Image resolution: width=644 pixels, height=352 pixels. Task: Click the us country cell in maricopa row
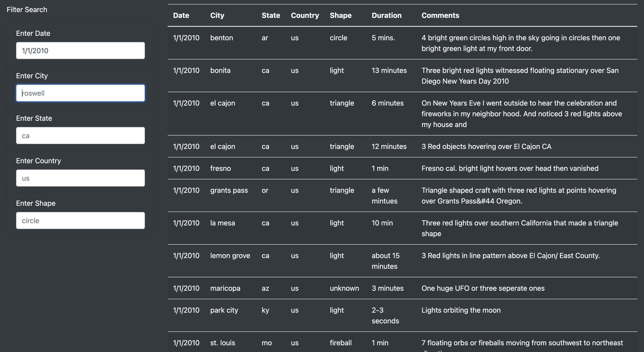pos(295,288)
